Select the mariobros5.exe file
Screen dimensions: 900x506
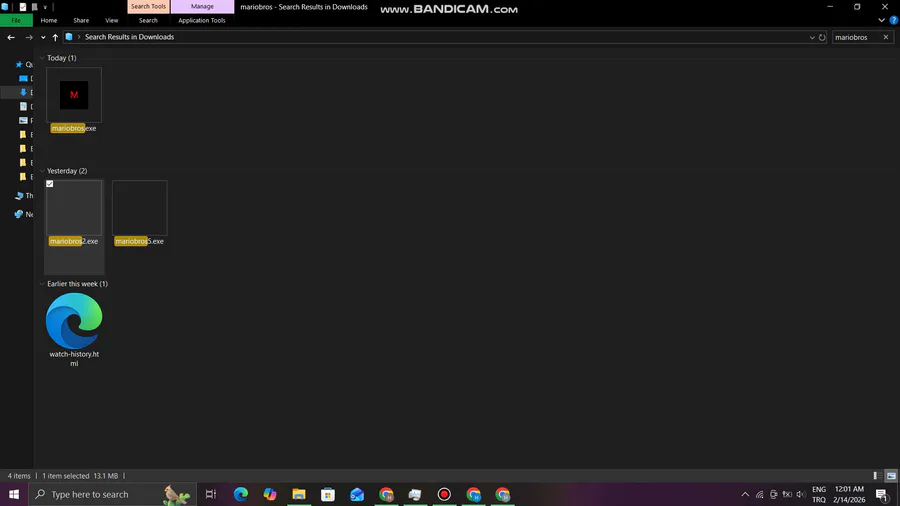[x=139, y=208]
